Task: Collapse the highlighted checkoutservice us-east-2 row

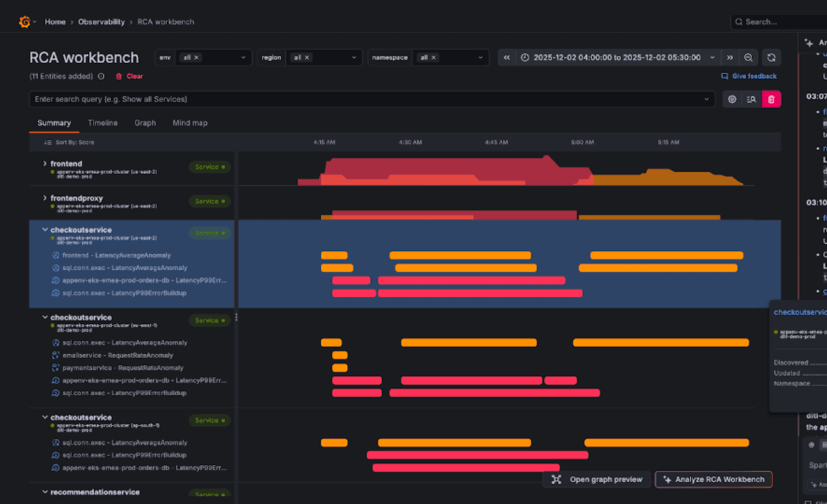Action: pyautogui.click(x=45, y=230)
